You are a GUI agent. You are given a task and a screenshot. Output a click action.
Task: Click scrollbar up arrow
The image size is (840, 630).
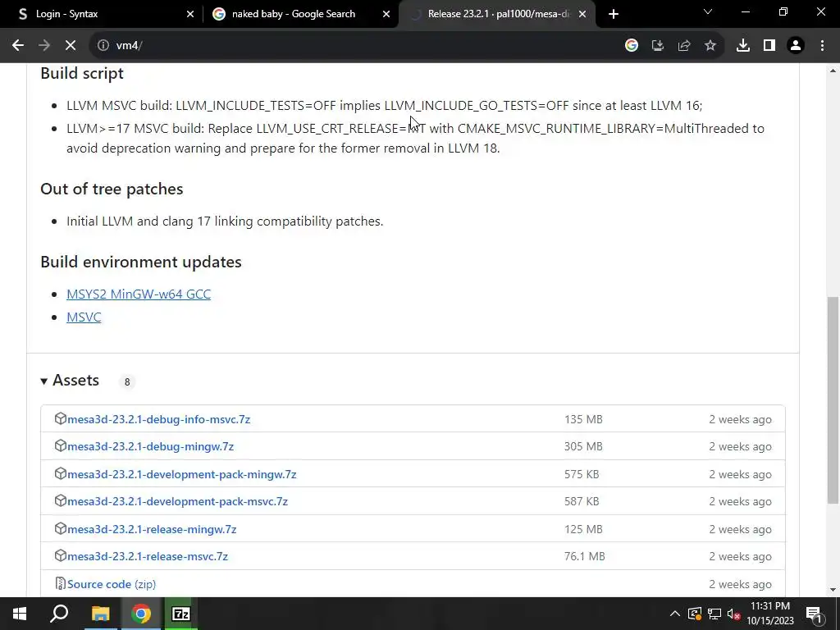833,71
